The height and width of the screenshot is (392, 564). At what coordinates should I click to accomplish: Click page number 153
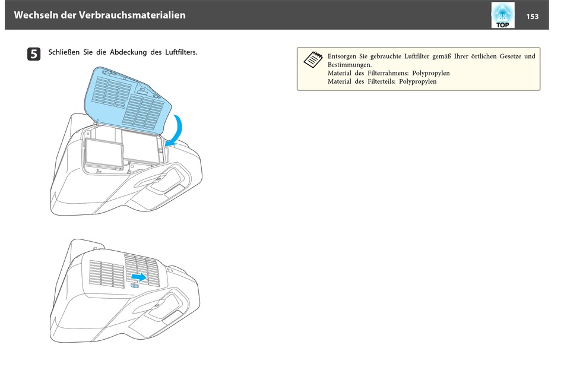click(532, 16)
